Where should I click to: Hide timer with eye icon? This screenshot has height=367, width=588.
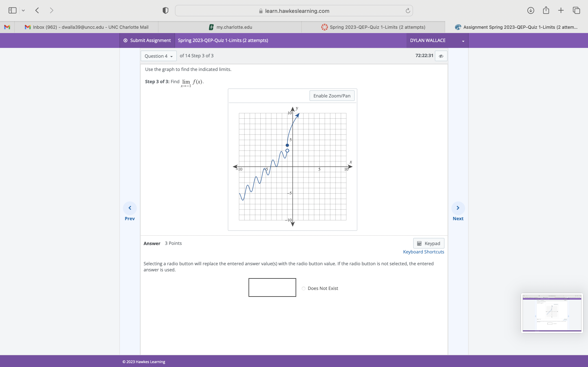(441, 56)
